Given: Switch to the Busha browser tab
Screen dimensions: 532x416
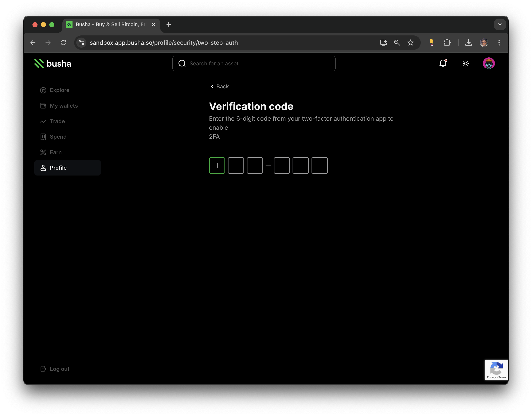Looking at the screenshot, I should click(107, 24).
